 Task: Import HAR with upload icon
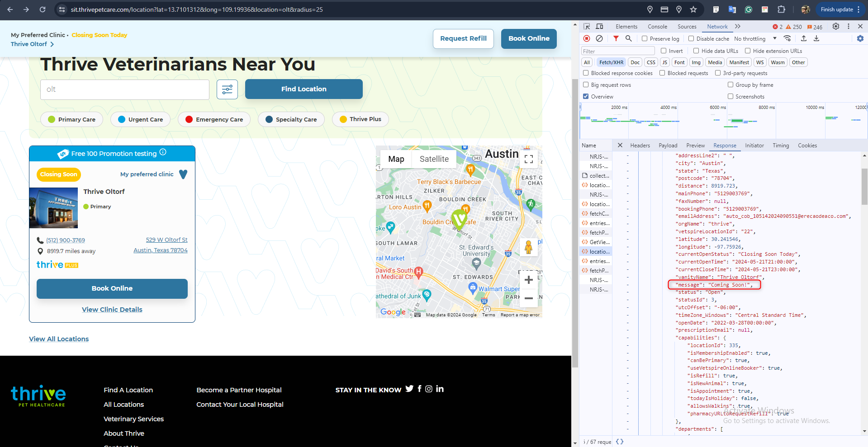[x=804, y=38]
